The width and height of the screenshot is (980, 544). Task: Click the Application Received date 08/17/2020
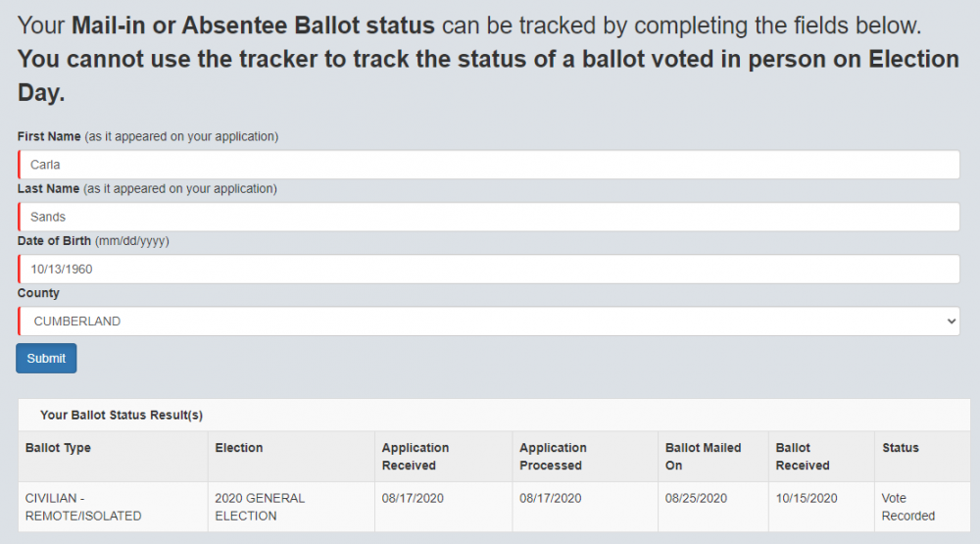[413, 499]
